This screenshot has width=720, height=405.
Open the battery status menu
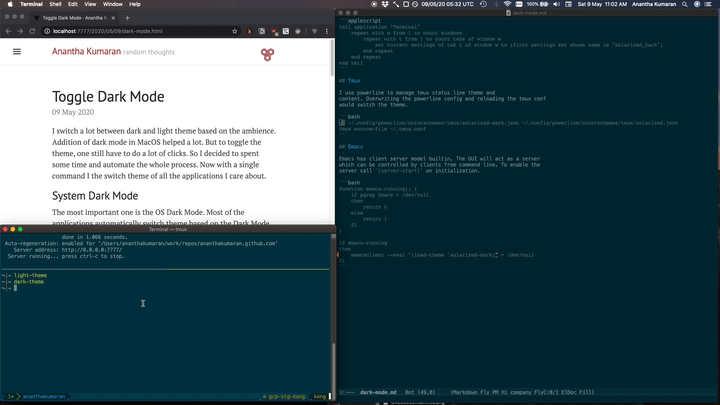point(538,4)
